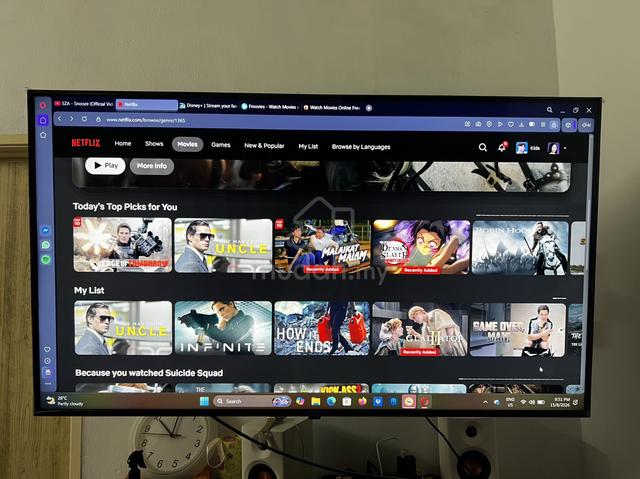Viewport: 640px width, 479px height.
Task: Click the taskbar Search box
Action: click(252, 401)
